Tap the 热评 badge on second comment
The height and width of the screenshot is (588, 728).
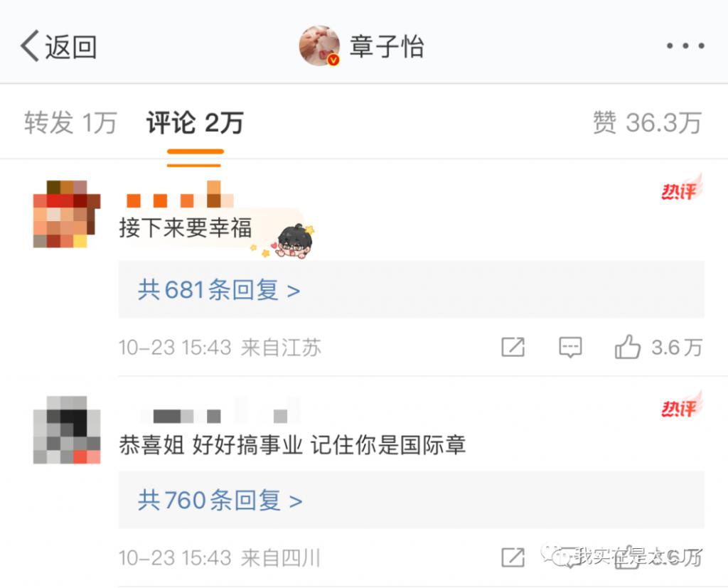[682, 404]
